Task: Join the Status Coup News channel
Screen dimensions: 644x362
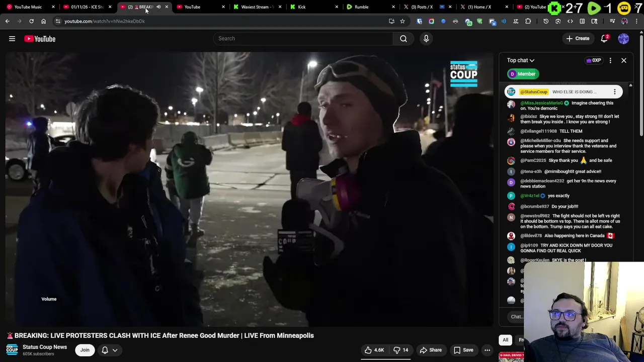Action: (x=85, y=350)
